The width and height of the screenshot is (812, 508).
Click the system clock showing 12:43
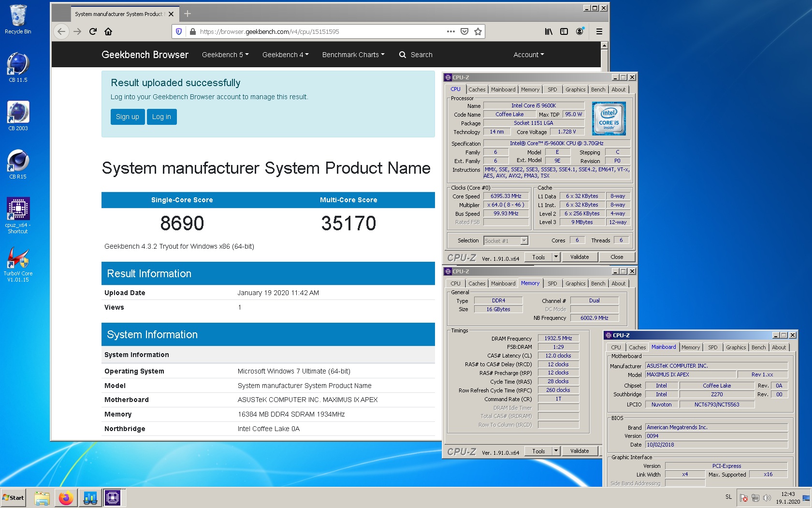click(788, 498)
